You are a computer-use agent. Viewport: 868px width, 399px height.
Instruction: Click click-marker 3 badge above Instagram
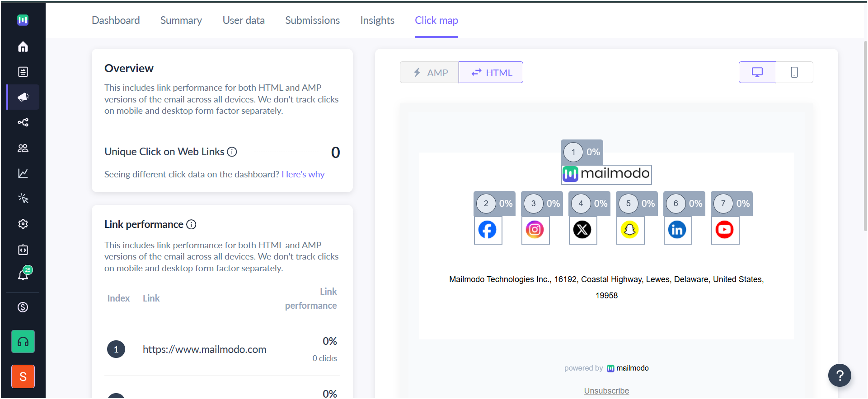click(542, 204)
